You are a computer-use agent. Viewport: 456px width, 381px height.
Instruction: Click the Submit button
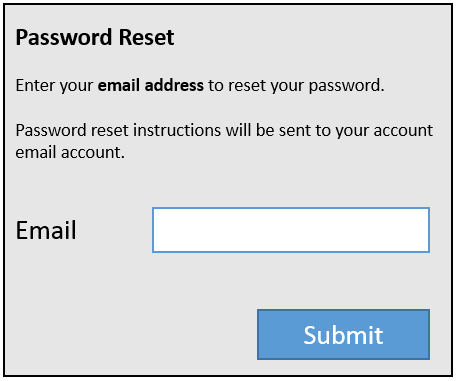click(343, 334)
